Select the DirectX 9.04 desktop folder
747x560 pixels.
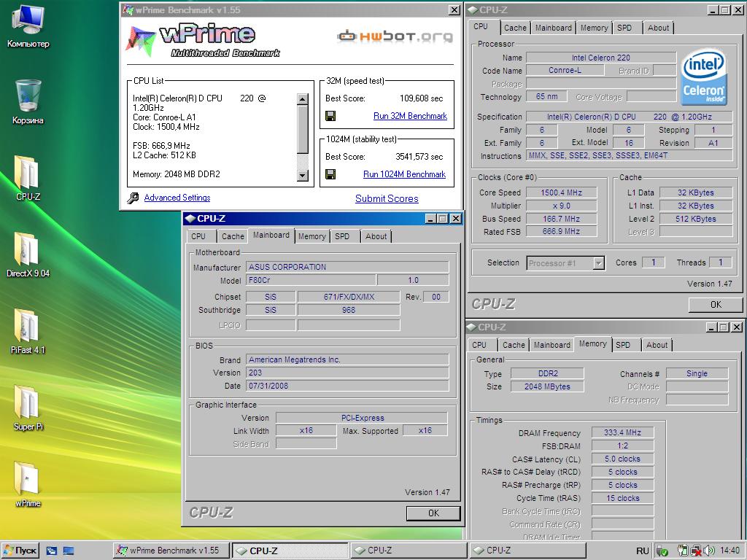tap(28, 254)
